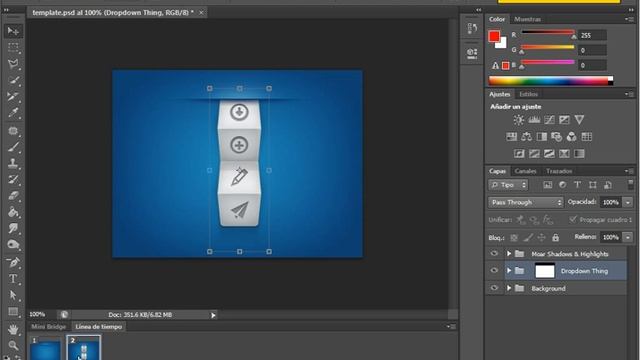Select the Type tool
This screenshot has height=360, width=640.
coord(13,279)
